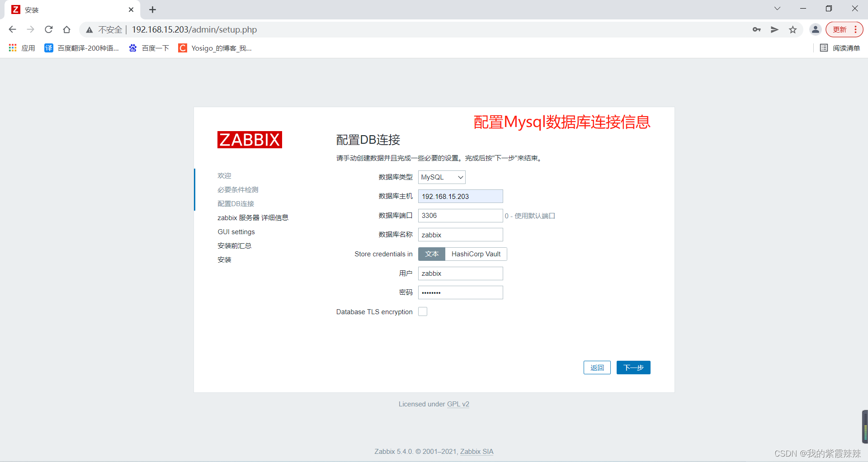Image resolution: width=868 pixels, height=462 pixels.
Task: Restore the browser window size
Action: coord(829,9)
